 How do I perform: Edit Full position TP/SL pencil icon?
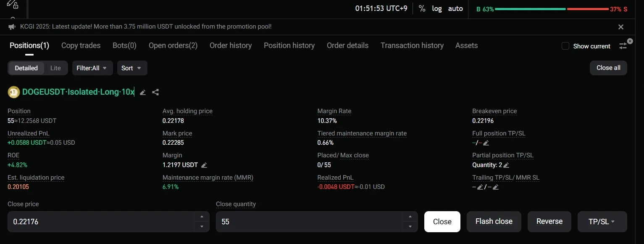(x=486, y=143)
